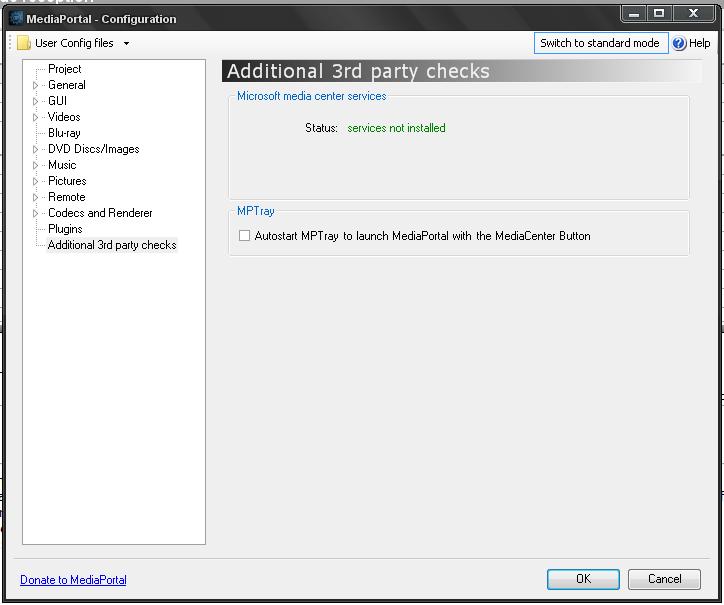The height and width of the screenshot is (605, 724).
Task: Open the Help toolbar item
Action: point(691,43)
